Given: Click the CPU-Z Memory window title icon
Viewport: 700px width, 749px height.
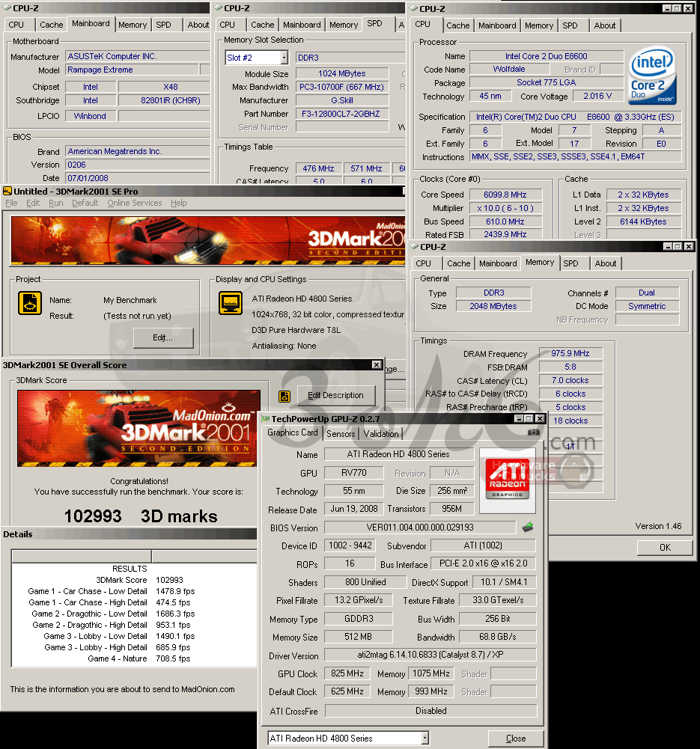Looking at the screenshot, I should tap(414, 246).
